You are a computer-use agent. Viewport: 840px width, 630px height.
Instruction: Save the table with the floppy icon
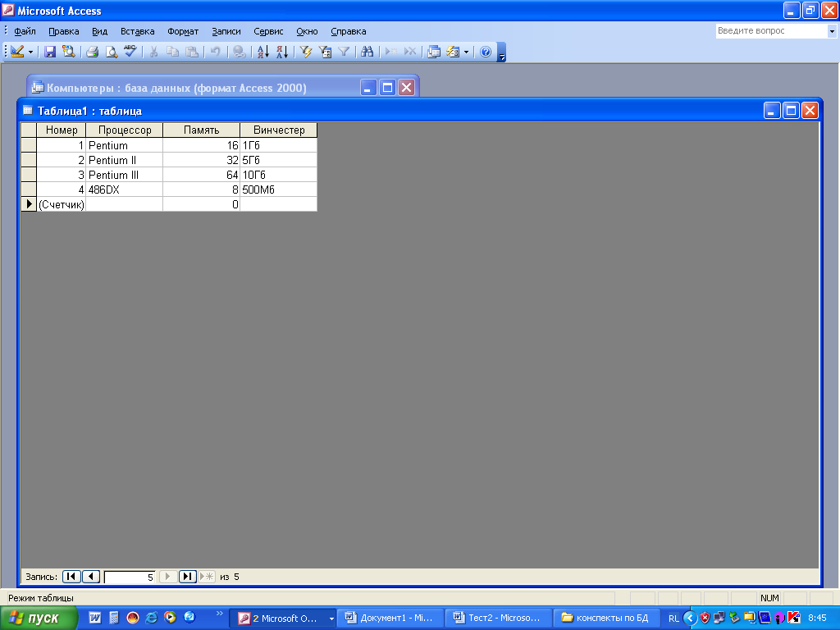(50, 52)
